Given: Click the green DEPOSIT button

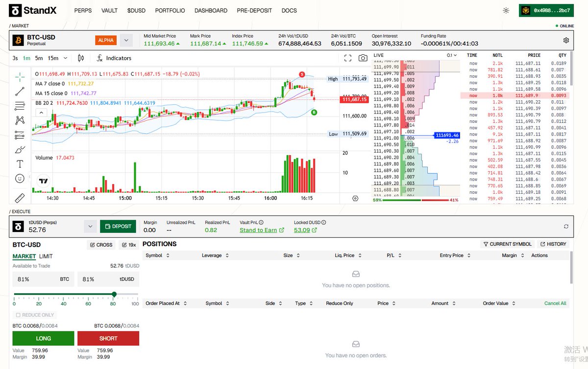Looking at the screenshot, I should tap(119, 227).
